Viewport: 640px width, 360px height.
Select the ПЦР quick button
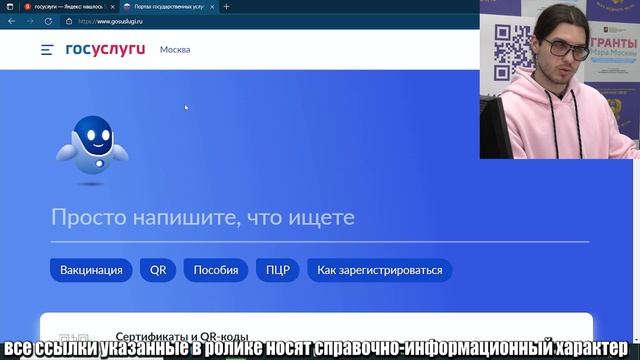(x=278, y=270)
